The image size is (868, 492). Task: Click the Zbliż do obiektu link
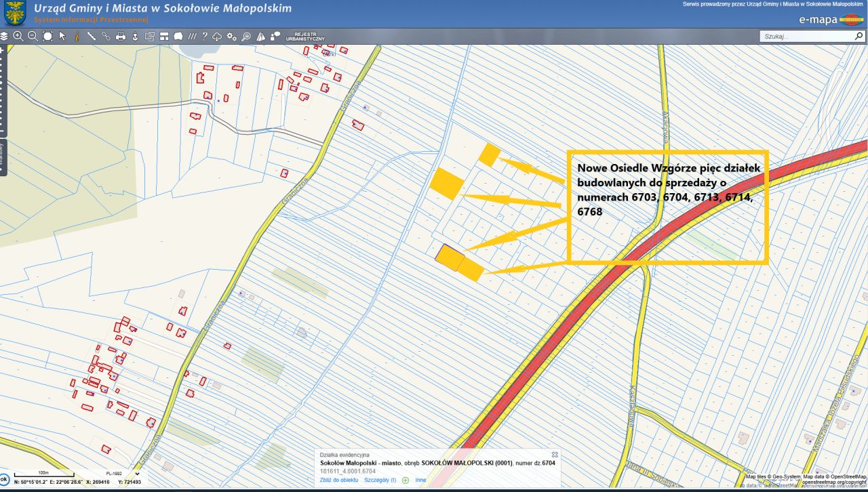tap(339, 480)
